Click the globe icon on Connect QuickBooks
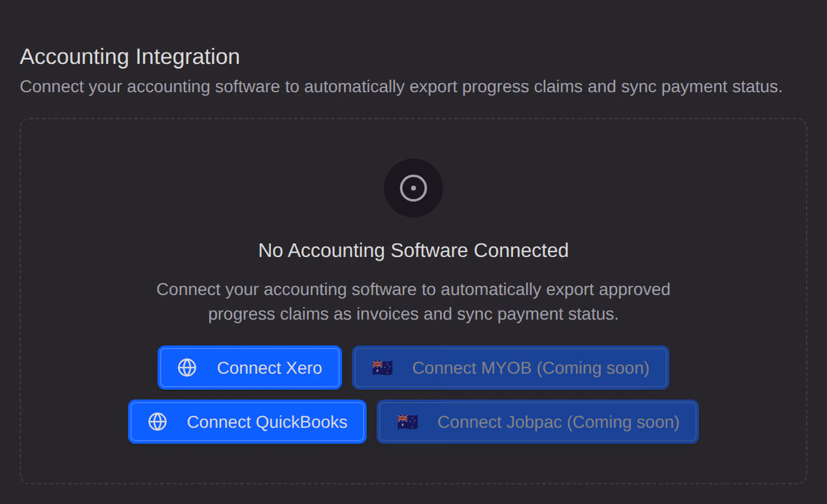This screenshot has width=827, height=504. click(x=158, y=421)
